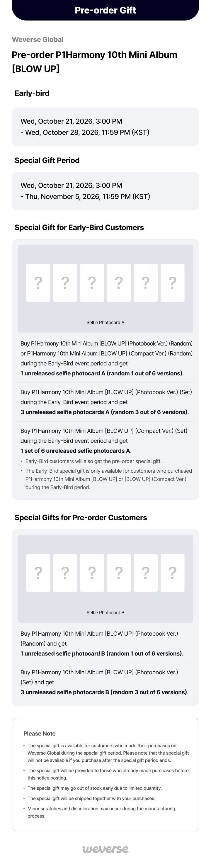
Task: Click the Selfie Photocard B caption
Action: [105, 612]
